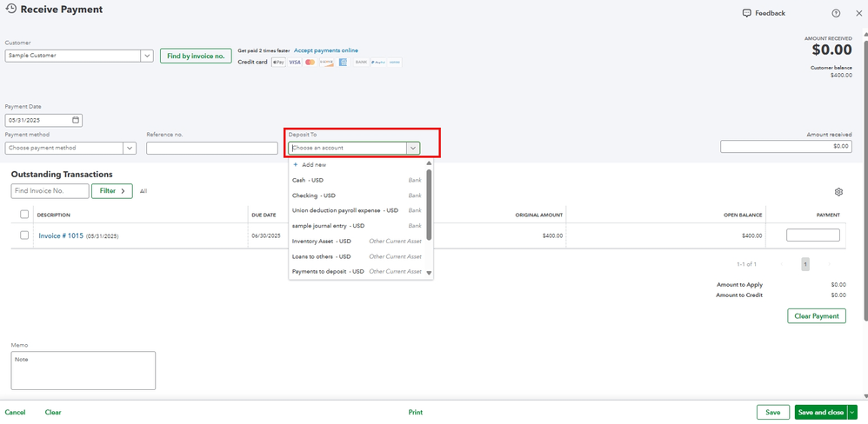The width and height of the screenshot is (868, 424).
Task: Choose Checking - USD bank account
Action: [357, 195]
